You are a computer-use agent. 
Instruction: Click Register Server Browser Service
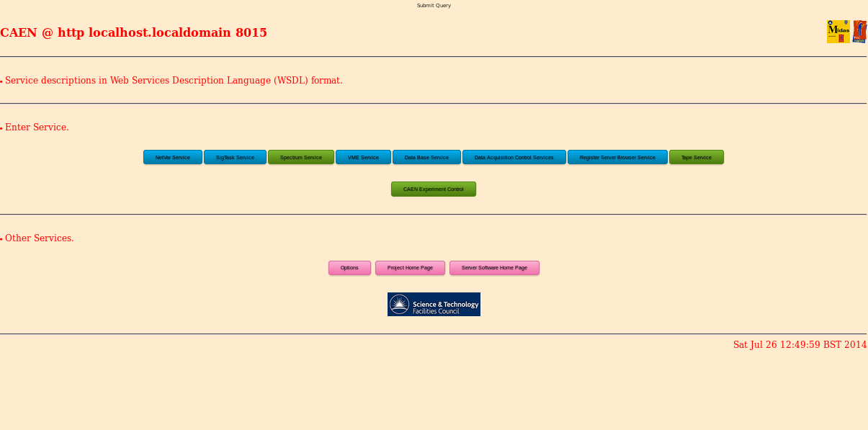[x=617, y=157]
